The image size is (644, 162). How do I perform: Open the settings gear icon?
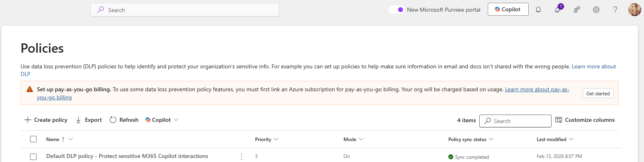point(596,10)
